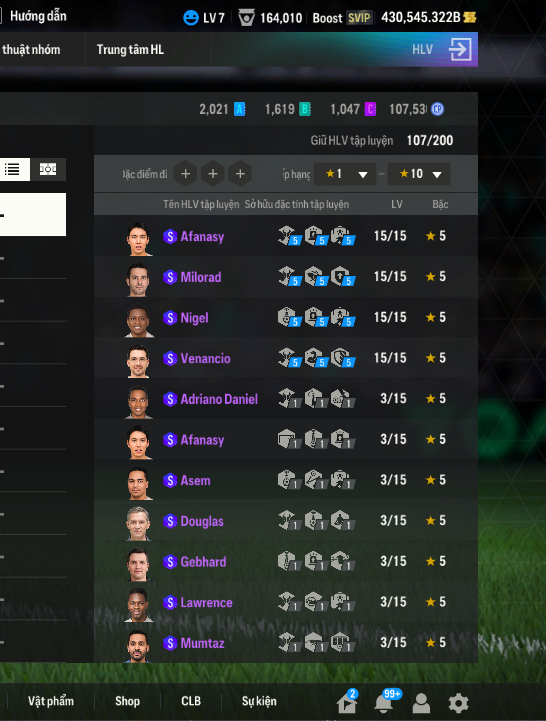This screenshot has height=721, width=546.
Task: Open notifications bell with 99+ badge
Action: 384,703
